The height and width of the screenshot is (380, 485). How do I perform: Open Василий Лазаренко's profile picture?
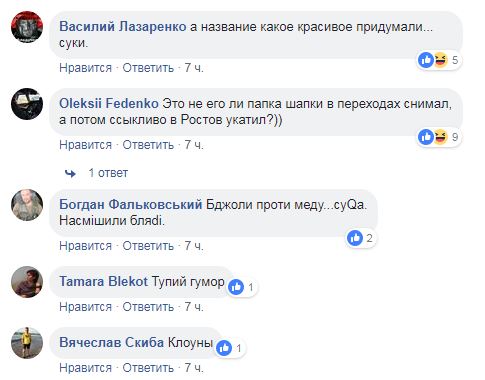tap(27, 27)
